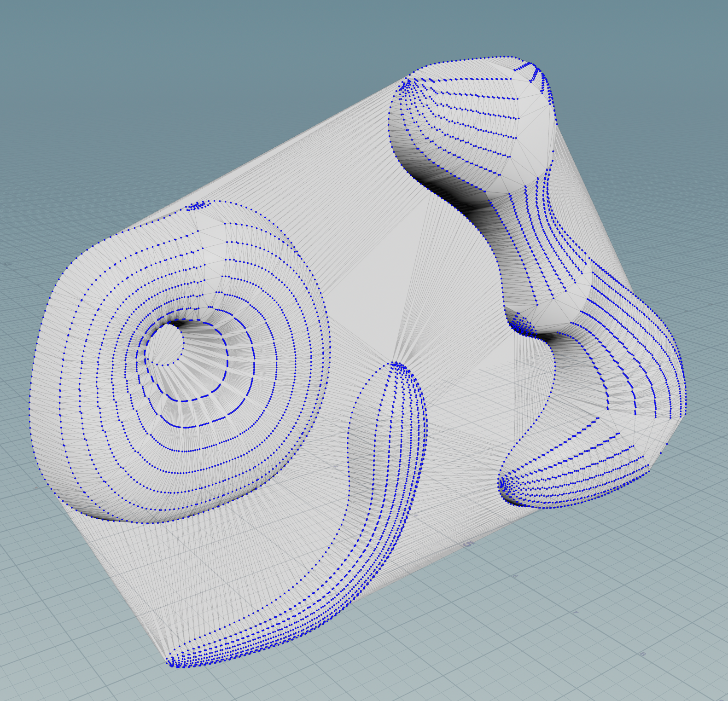Select the round hole opening in the mesh
Screen dimensions: 728x701
click(x=165, y=344)
